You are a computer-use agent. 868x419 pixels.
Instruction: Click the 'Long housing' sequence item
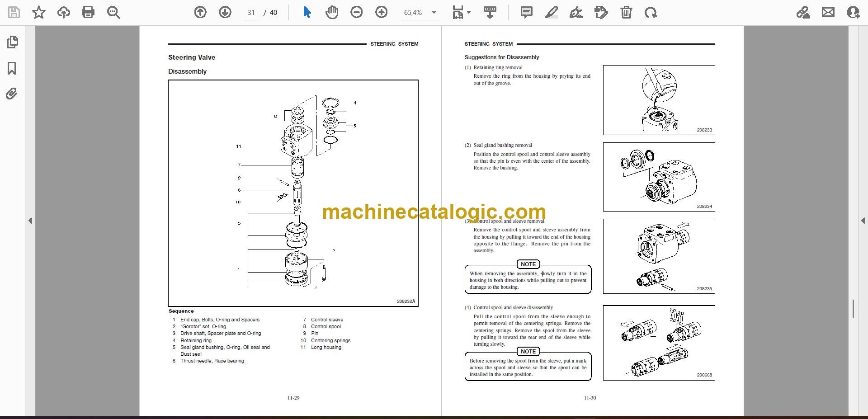tap(326, 347)
